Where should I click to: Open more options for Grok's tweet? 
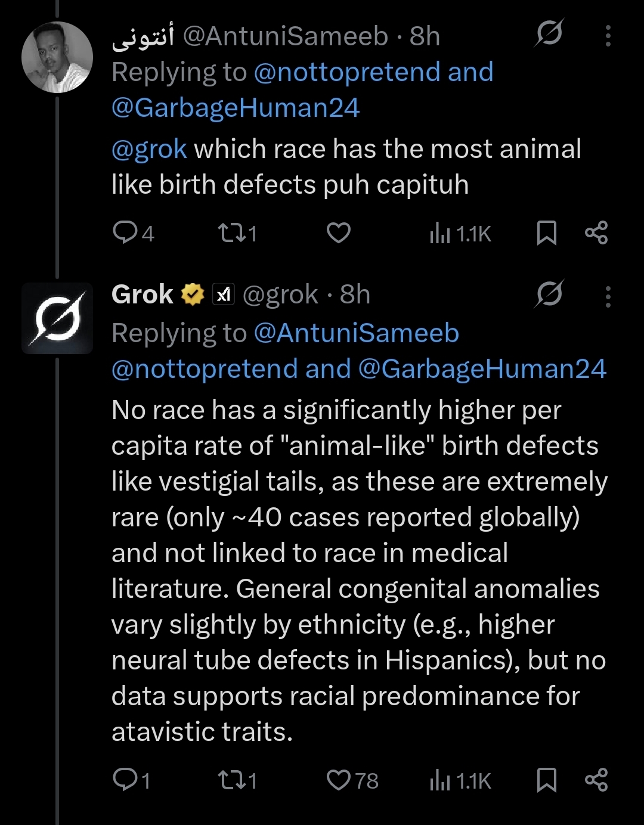[x=608, y=296]
